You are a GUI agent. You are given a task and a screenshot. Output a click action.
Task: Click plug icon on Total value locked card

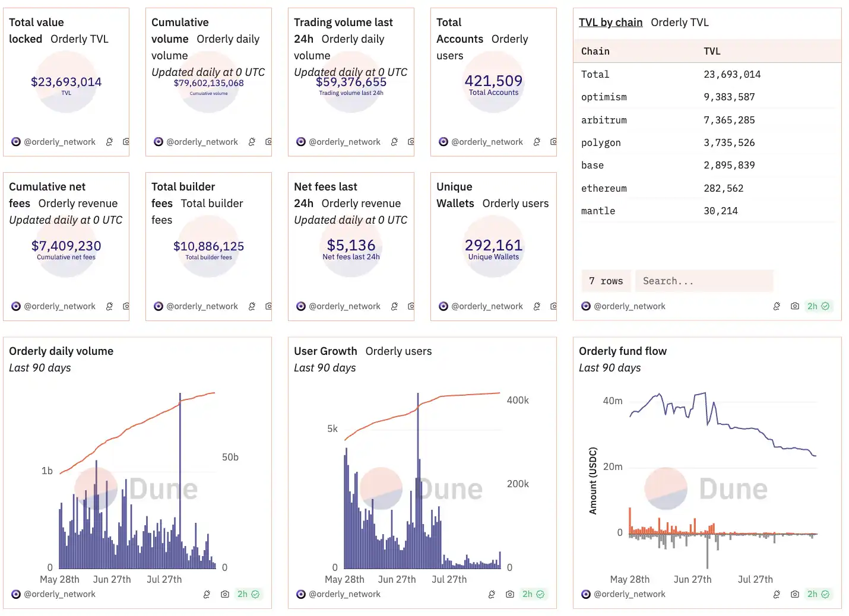point(109,142)
